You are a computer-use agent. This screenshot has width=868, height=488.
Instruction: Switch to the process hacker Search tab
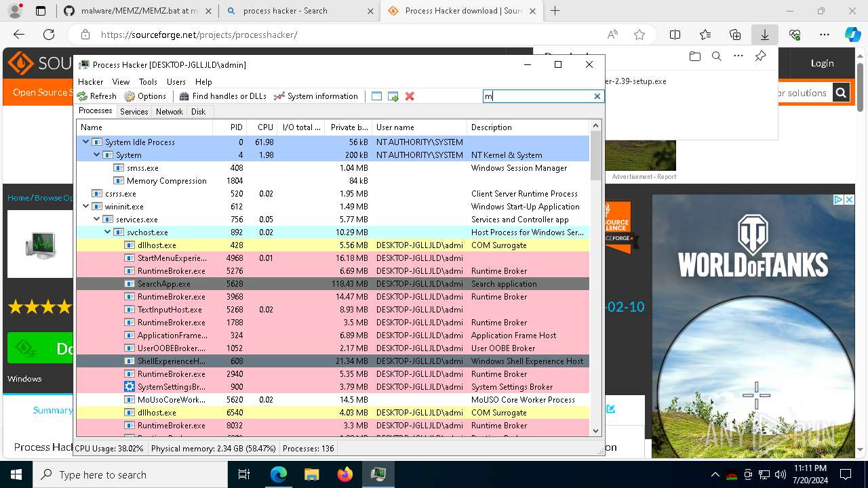[299, 11]
